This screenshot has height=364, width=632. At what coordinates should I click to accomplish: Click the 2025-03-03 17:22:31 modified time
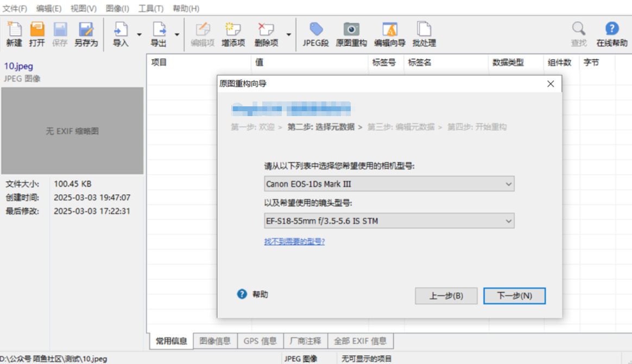(92, 211)
